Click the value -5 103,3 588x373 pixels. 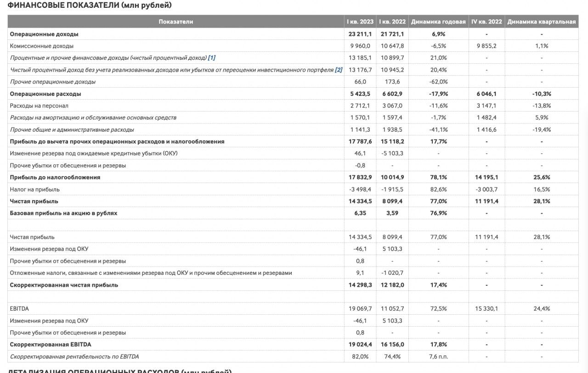point(392,153)
